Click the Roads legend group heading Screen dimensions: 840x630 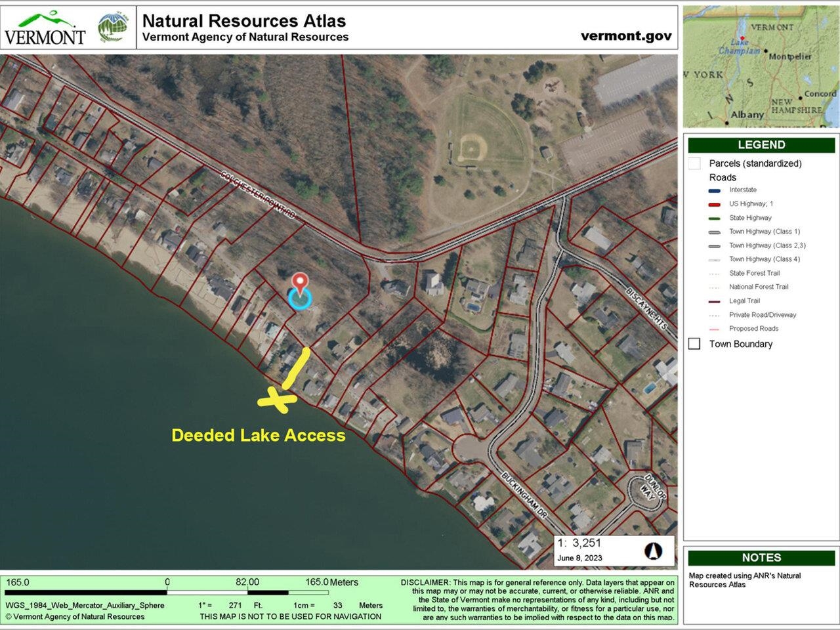pyautogui.click(x=723, y=177)
